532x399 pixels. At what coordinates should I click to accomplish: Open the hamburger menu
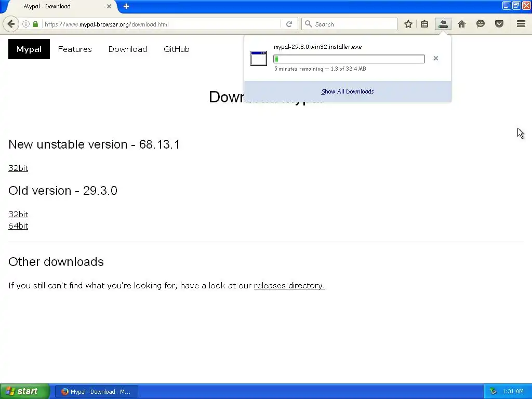pyautogui.click(x=521, y=24)
